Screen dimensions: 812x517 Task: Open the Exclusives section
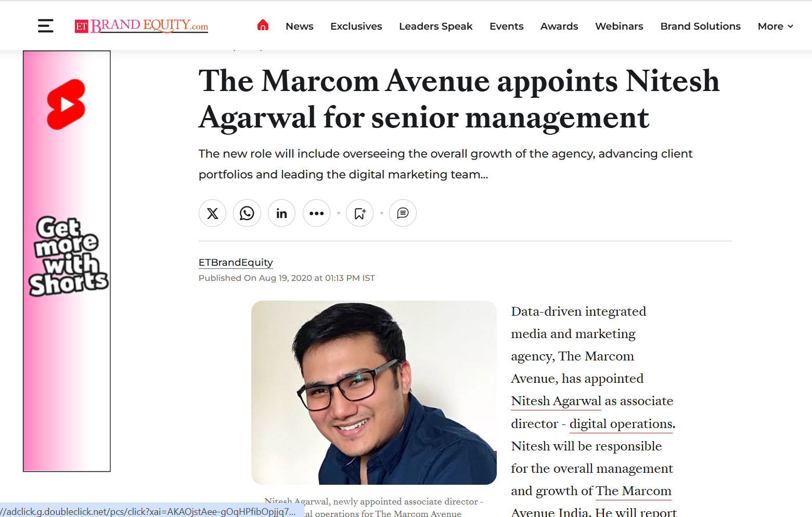(x=356, y=26)
